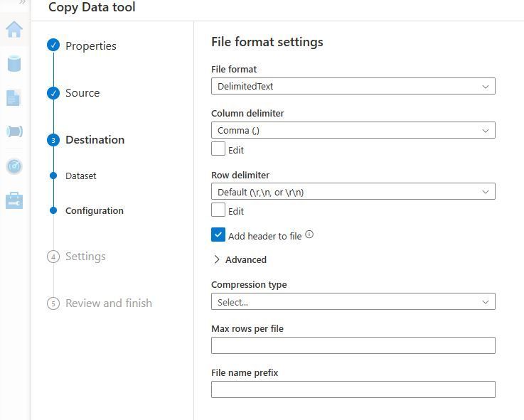Enable Edit checkbox under Row delimiter
Screen dimensions: 524x420
coord(218,210)
